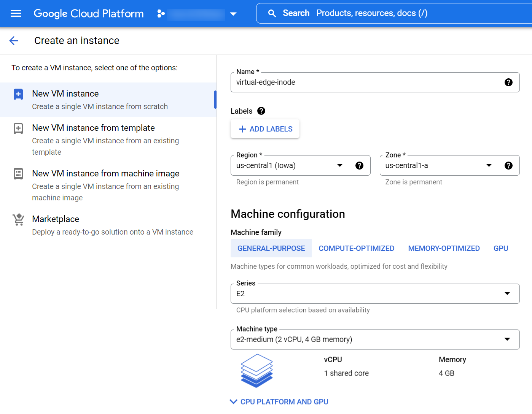Click the '1 shared core' value

coord(346,373)
